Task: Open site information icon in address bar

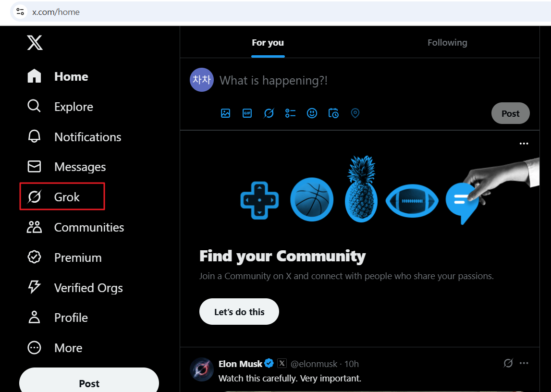Action: click(x=20, y=12)
